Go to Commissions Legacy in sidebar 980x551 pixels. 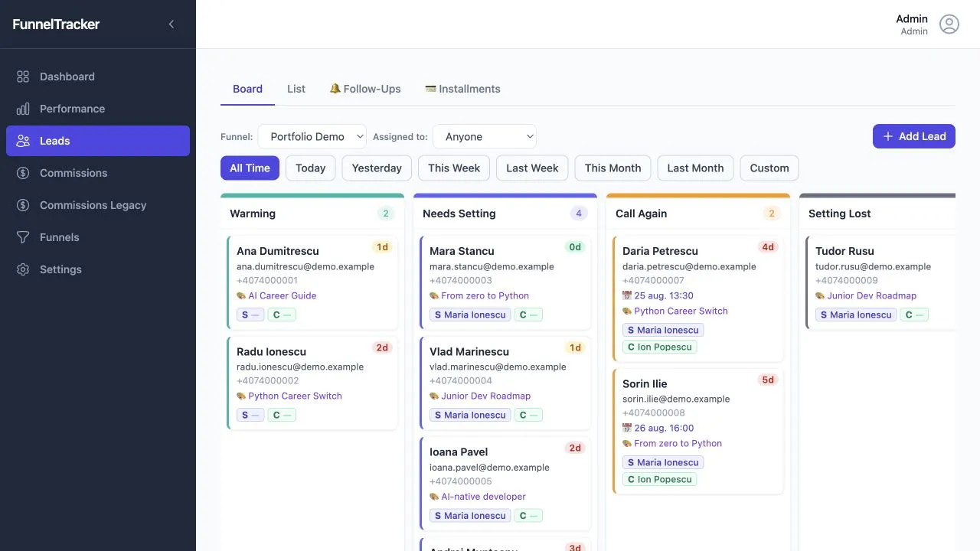coord(98,205)
